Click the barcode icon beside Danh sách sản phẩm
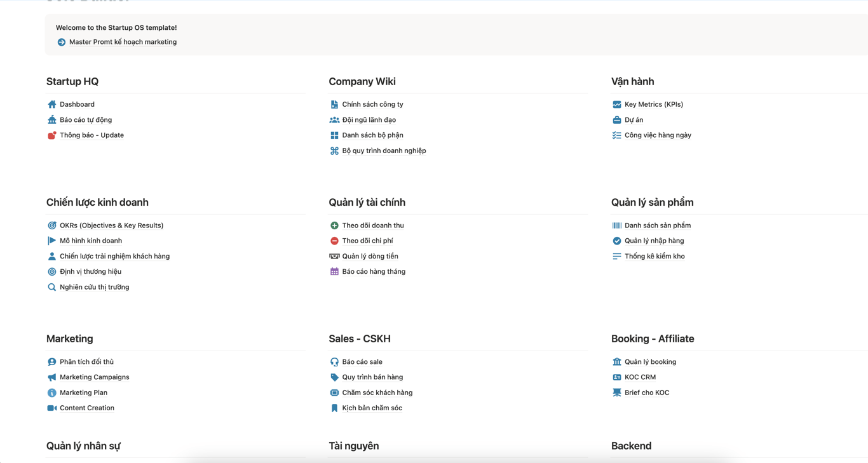 [x=616, y=225]
